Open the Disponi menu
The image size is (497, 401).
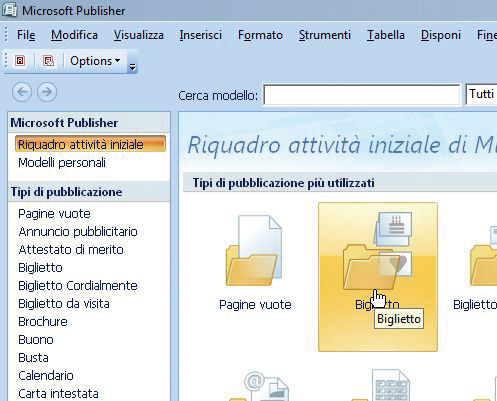[x=441, y=35]
